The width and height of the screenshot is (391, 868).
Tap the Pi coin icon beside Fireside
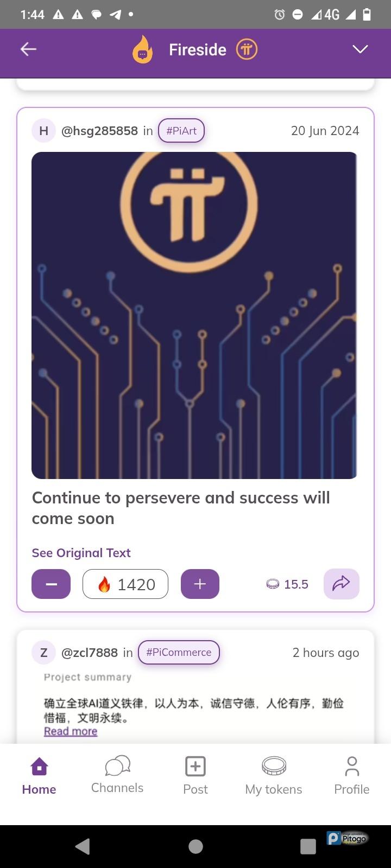247,49
